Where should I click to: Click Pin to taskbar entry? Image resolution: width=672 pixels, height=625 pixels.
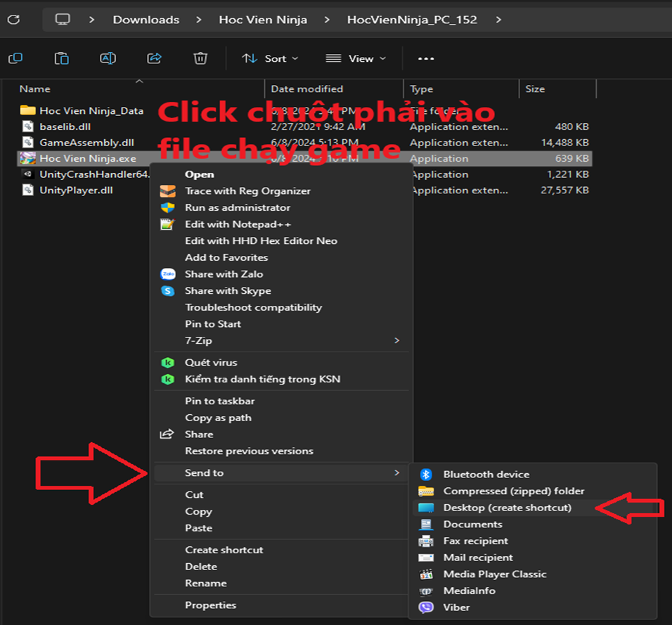(x=219, y=401)
